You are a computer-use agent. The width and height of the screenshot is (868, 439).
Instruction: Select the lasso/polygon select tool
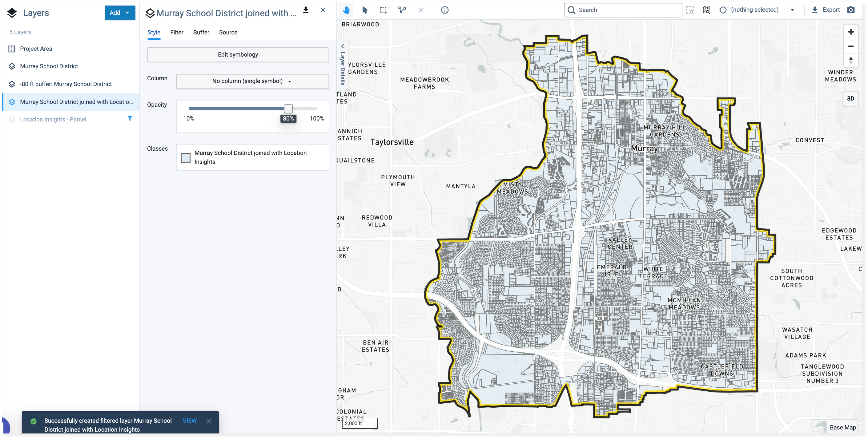point(403,10)
